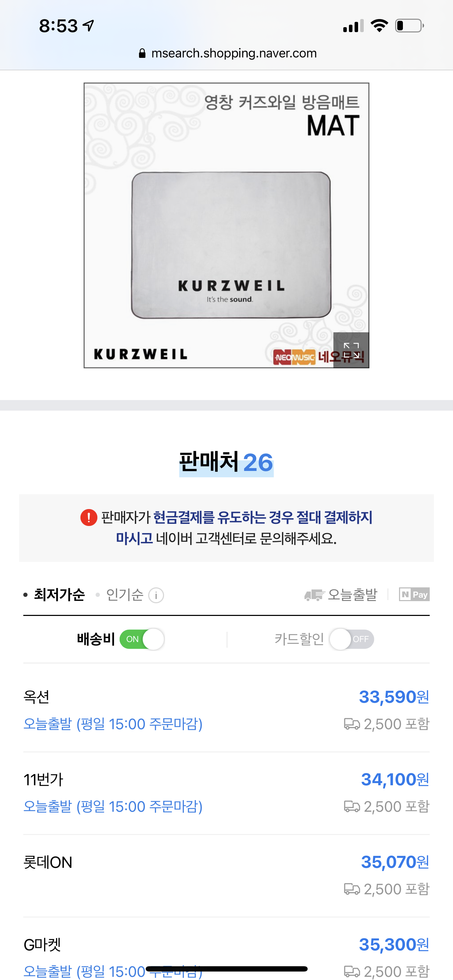Screen dimensions: 453x980
Task: Tap the msearch.shopping.naver.com address bar
Action: [x=227, y=53]
